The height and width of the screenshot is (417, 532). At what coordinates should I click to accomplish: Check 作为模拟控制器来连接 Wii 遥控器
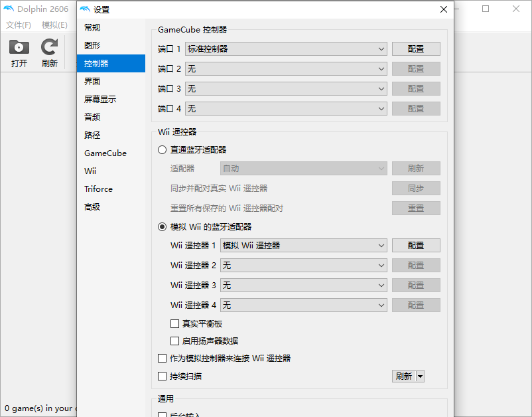tap(162, 359)
